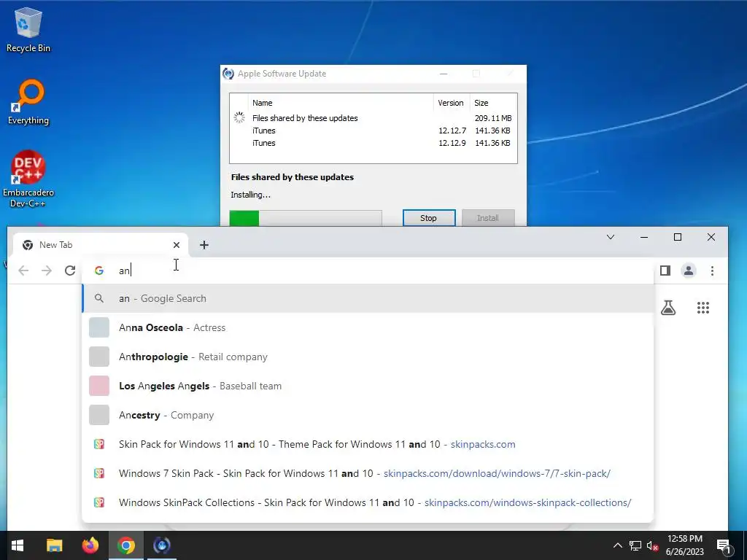
Task: Open Windows SkinPack Collections suggestion
Action: 368,502
